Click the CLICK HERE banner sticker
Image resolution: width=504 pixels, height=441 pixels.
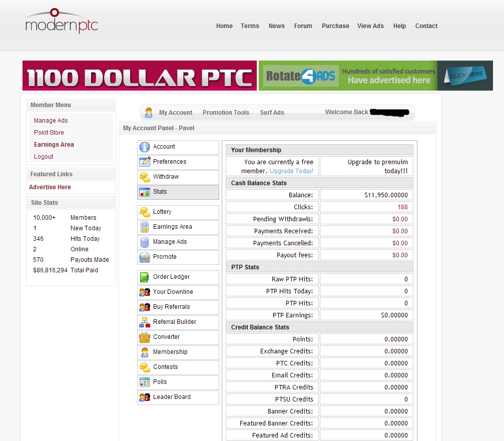(x=465, y=76)
